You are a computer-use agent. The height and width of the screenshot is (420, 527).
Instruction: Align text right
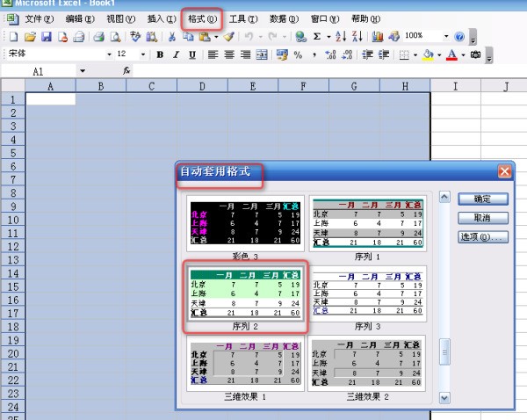tap(246, 54)
